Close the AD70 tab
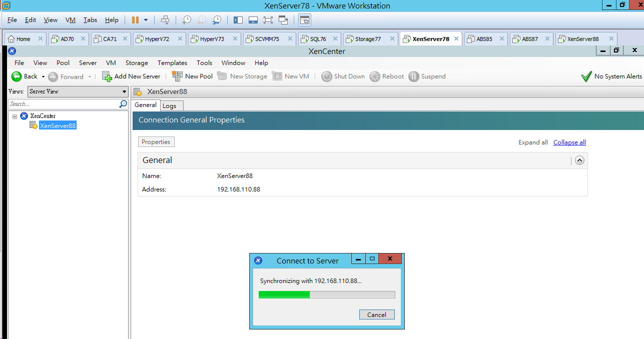Image resolution: width=644 pixels, height=339 pixels. pyautogui.click(x=83, y=39)
